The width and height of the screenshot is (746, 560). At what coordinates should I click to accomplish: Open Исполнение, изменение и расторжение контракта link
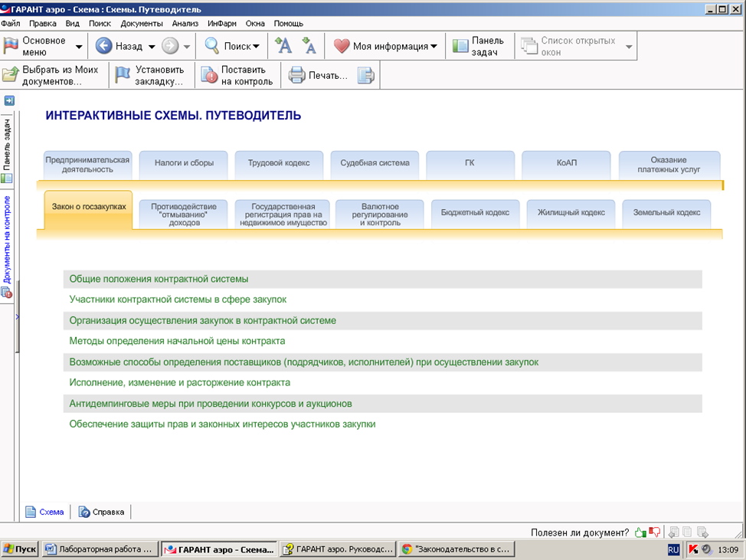(179, 382)
